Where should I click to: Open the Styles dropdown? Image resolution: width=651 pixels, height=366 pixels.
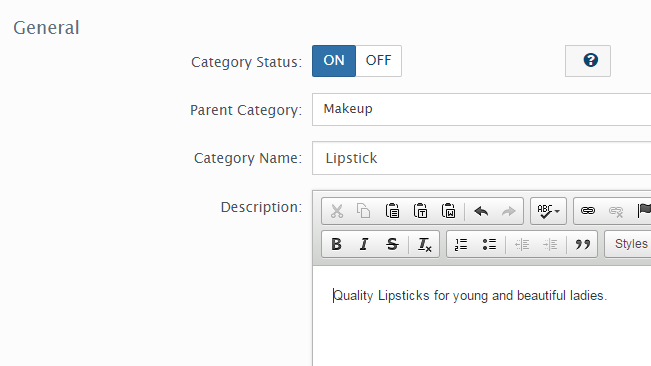tap(628, 244)
